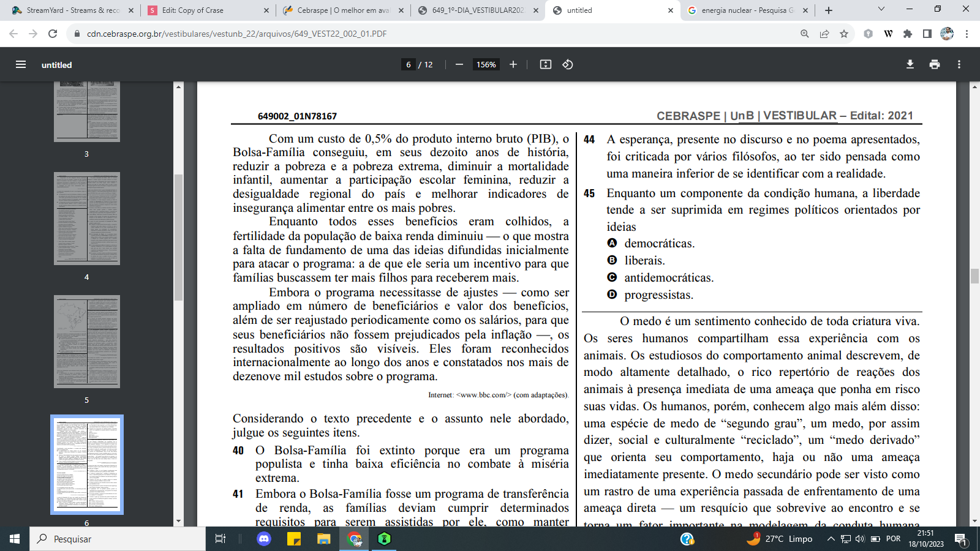Image resolution: width=980 pixels, height=551 pixels.
Task: Close the energia nuclear tab
Action: [805, 10]
